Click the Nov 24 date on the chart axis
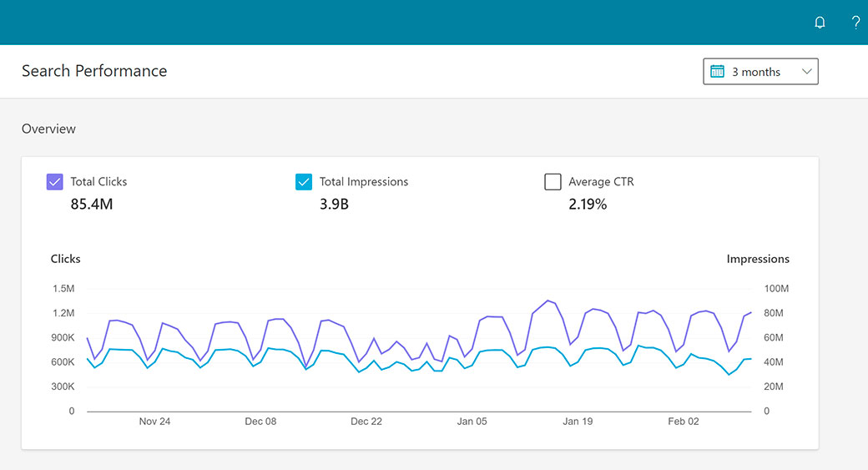This screenshot has width=868, height=470. 154,422
